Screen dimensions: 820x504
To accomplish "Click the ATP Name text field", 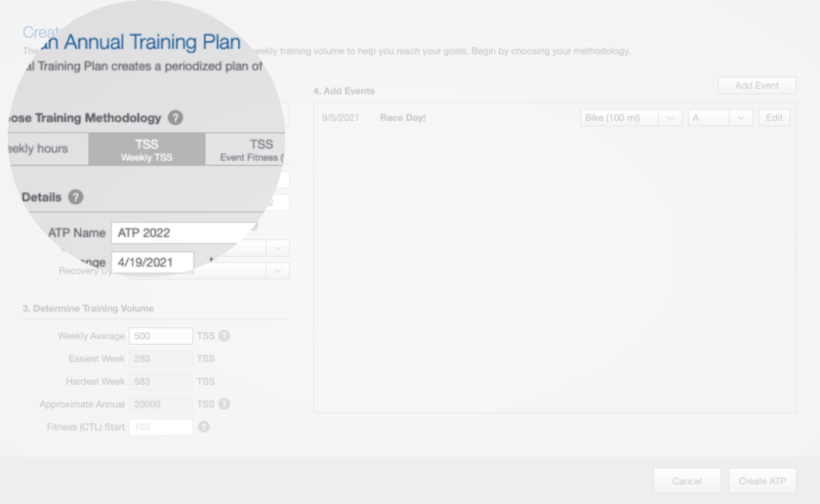I will pos(184,233).
